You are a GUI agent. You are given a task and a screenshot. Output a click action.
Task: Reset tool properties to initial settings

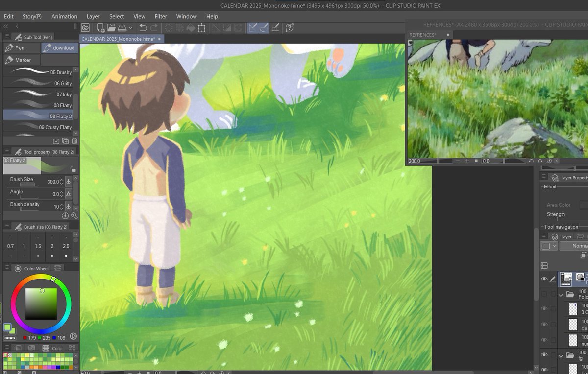click(x=65, y=215)
